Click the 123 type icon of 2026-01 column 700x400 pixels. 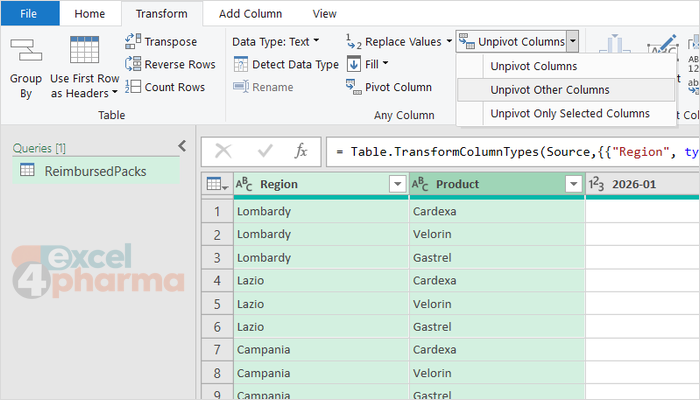coord(596,184)
